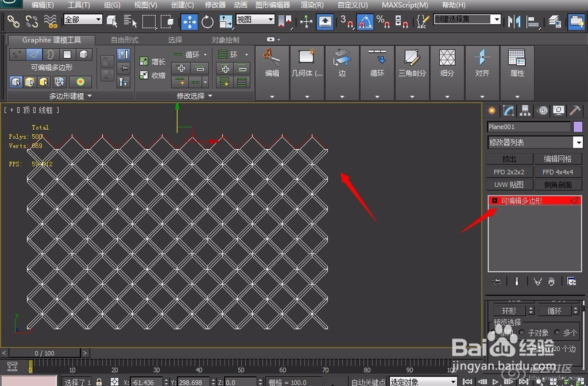Image resolution: width=588 pixels, height=386 pixels.
Task: Open the 循环 dropdown arrow in ribbon
Action: click(x=205, y=55)
